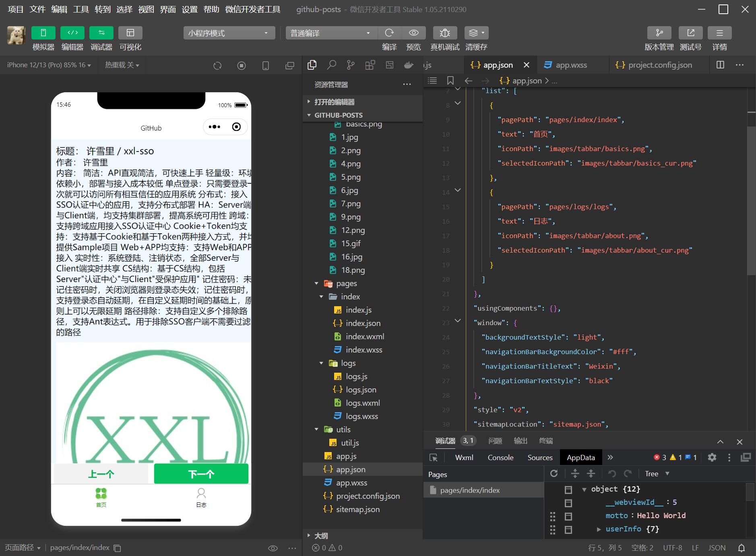
Task: Tap the 日志 tab bar item
Action: pos(201,498)
